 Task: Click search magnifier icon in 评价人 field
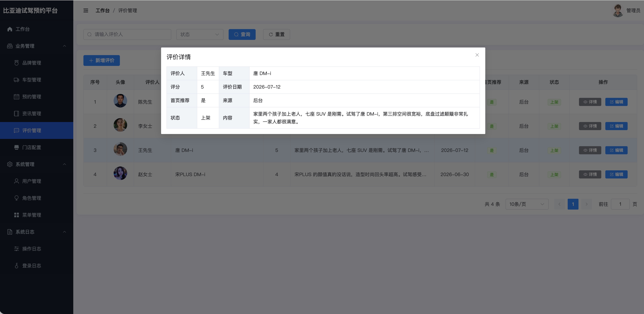tap(89, 34)
